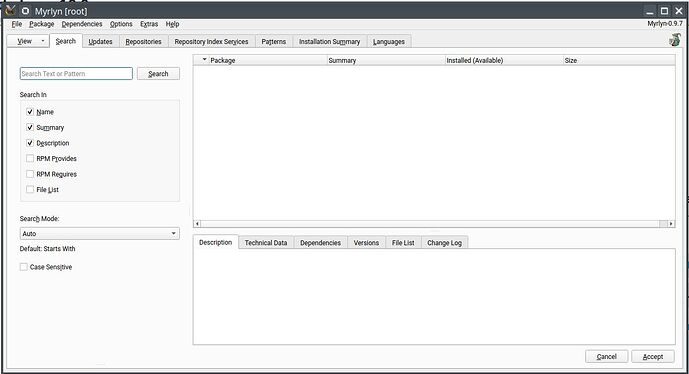Toggle the Summary checkbox

[x=30, y=127]
